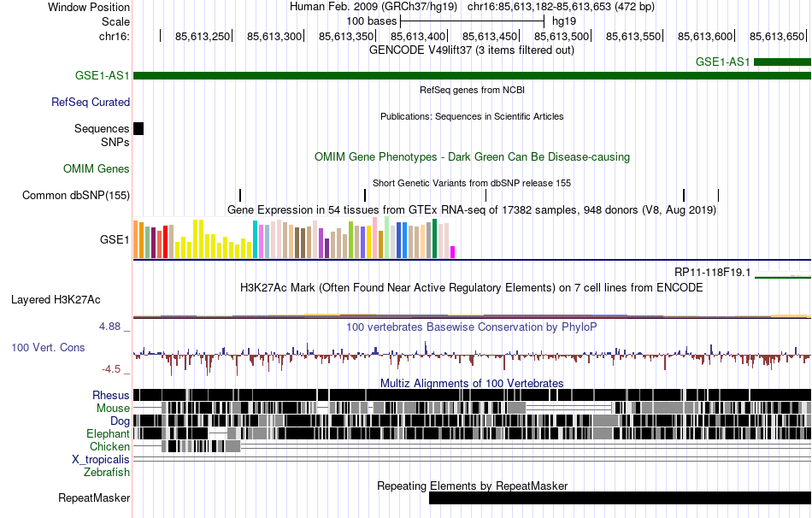The width and height of the screenshot is (812, 518).
Task: Click the Repeating Elements by RepeatMasker title
Action: point(473,486)
